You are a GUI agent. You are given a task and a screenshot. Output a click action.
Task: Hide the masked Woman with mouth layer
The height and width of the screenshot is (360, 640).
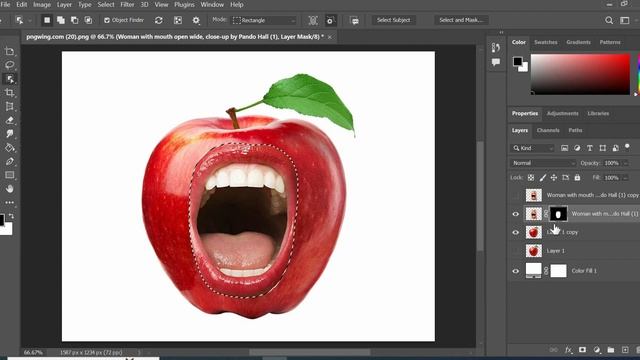click(516, 214)
